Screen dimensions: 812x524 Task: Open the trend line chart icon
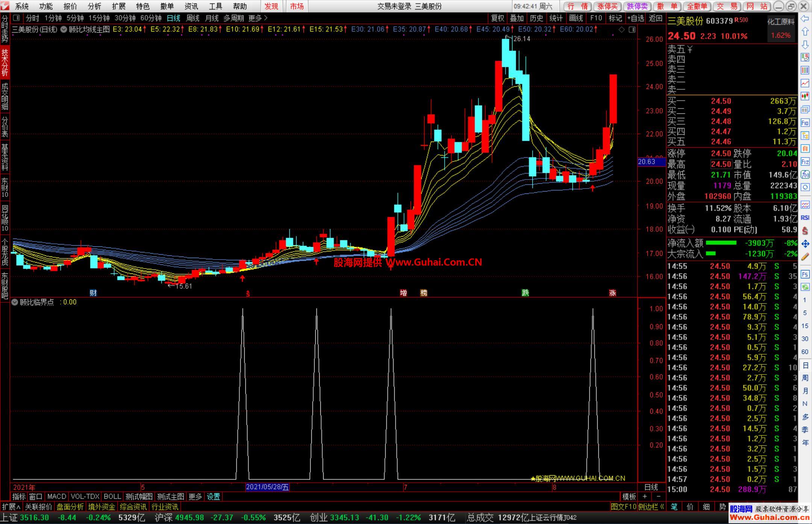805,83
